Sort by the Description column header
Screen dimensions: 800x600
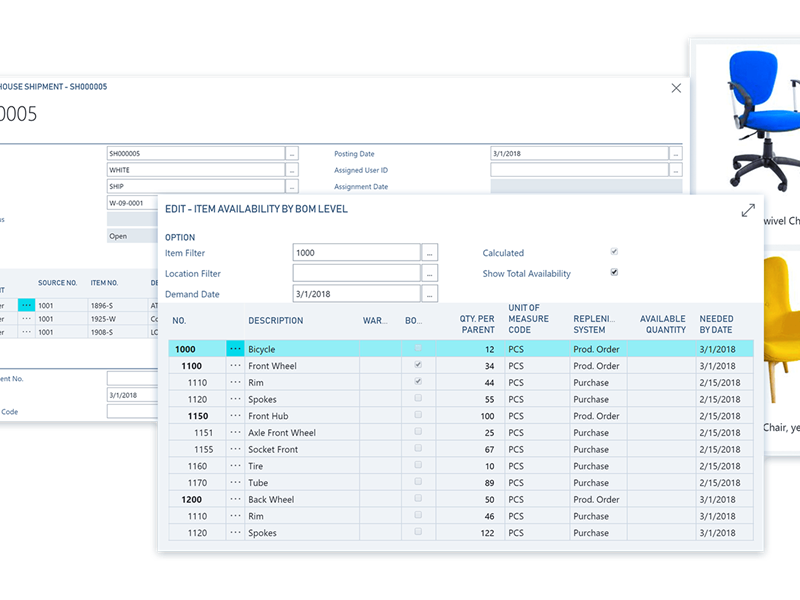[276, 321]
